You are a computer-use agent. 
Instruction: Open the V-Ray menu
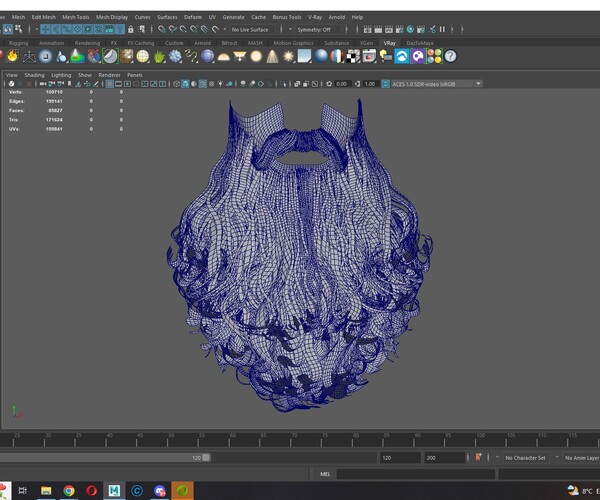point(315,17)
